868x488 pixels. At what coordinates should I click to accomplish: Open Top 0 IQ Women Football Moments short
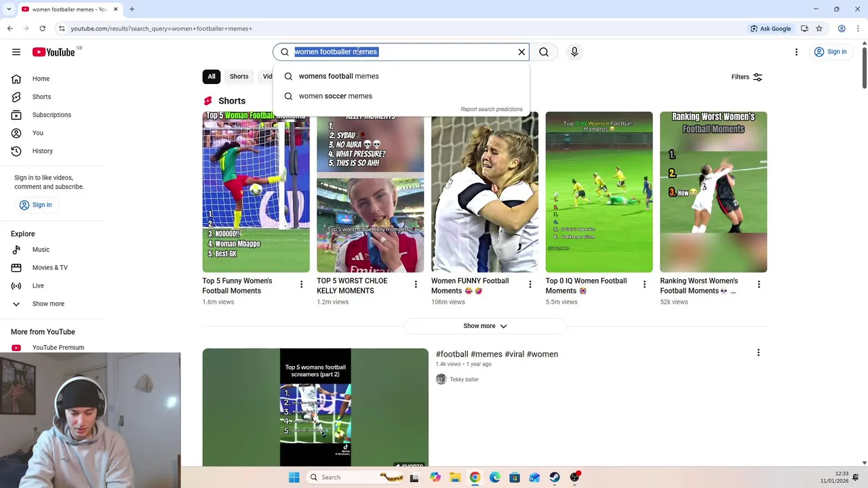(x=599, y=192)
